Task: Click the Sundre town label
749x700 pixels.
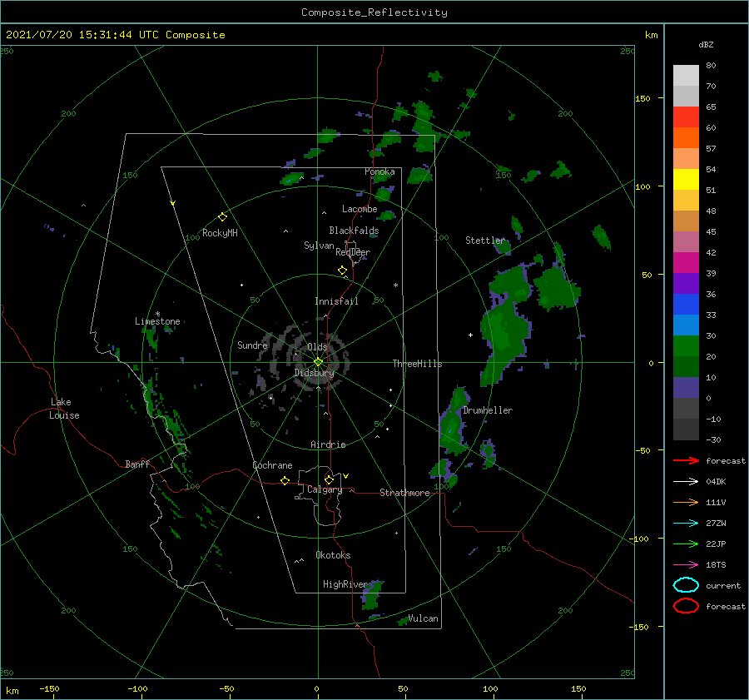Action: tap(253, 345)
